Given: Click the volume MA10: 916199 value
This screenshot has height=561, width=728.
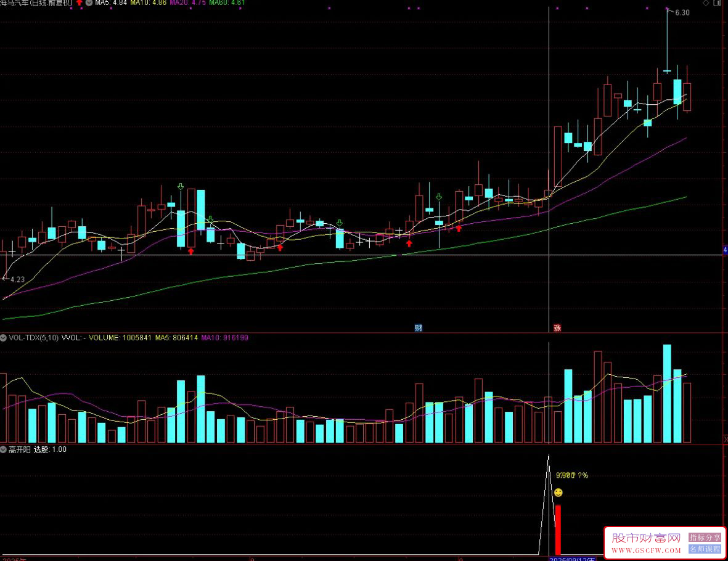Looking at the screenshot, I should point(225,338).
